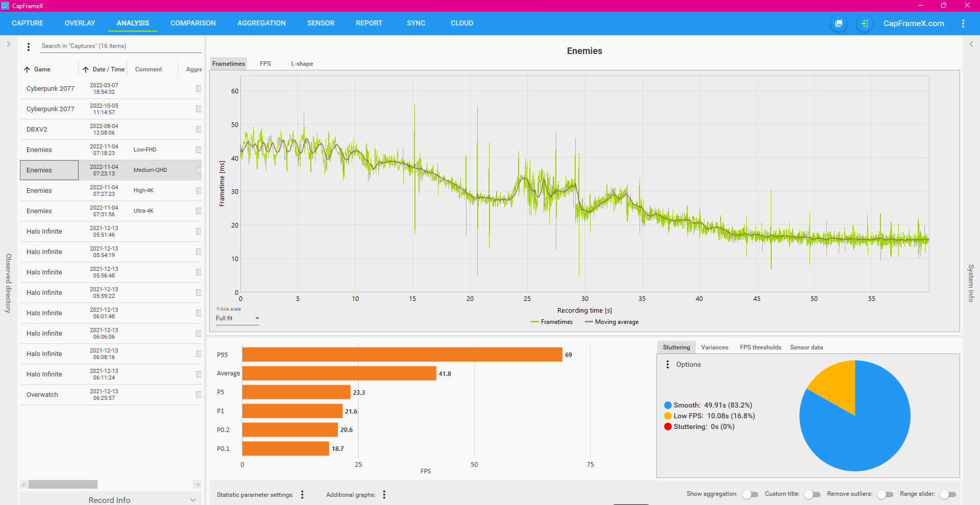Show the FPS graph tab
The width and height of the screenshot is (980, 505).
coord(265,64)
